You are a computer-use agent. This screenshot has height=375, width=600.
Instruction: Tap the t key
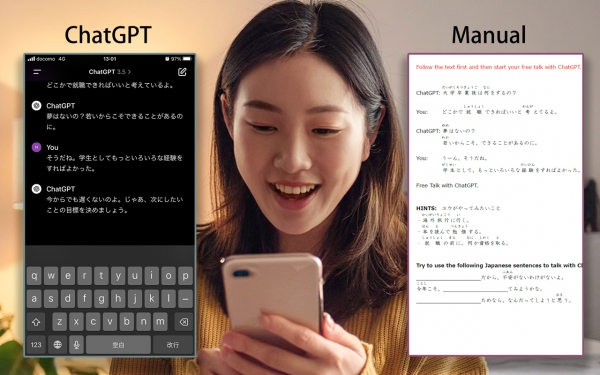coord(101,276)
